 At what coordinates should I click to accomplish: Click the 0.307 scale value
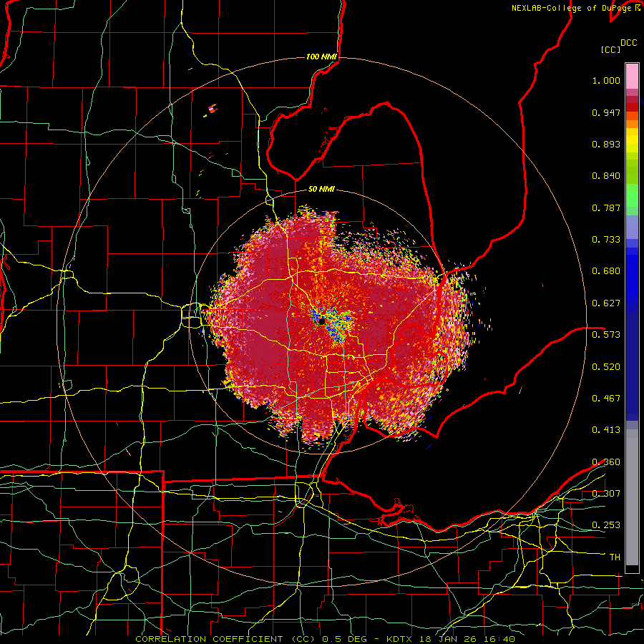click(x=606, y=493)
